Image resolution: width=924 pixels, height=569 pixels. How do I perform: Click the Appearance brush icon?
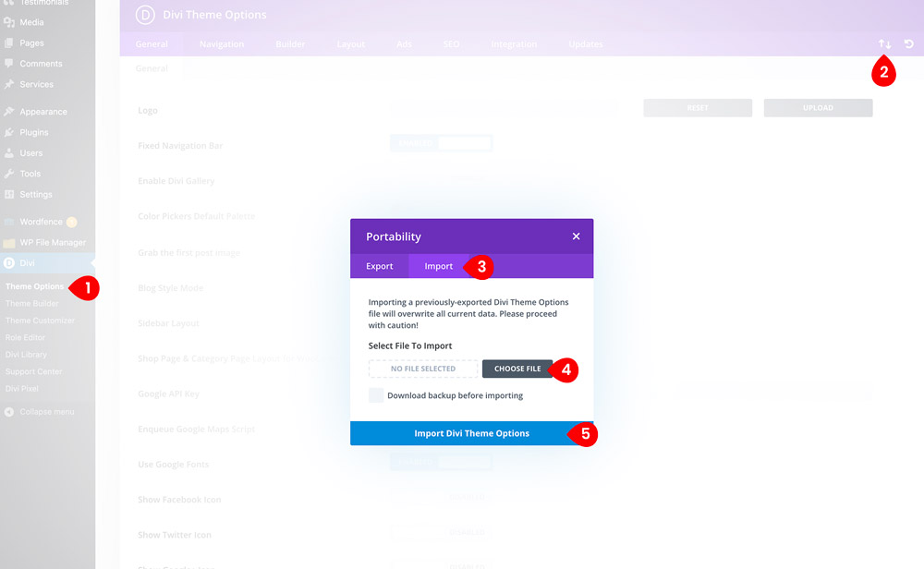click(9, 112)
